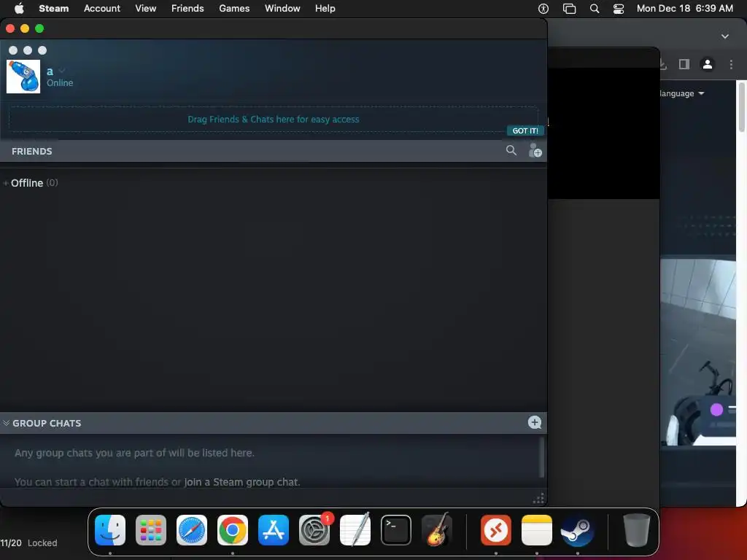747x560 pixels.
Task: Click the user avatar picture
Action: point(23,76)
